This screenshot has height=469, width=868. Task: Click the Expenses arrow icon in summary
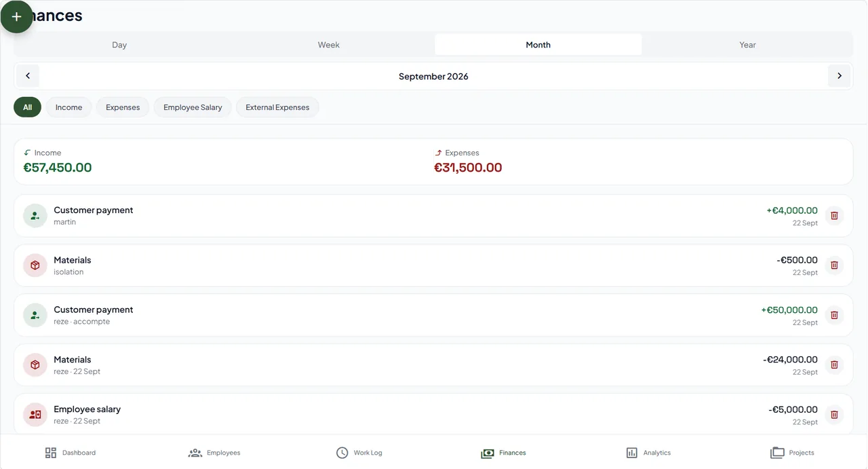click(438, 153)
